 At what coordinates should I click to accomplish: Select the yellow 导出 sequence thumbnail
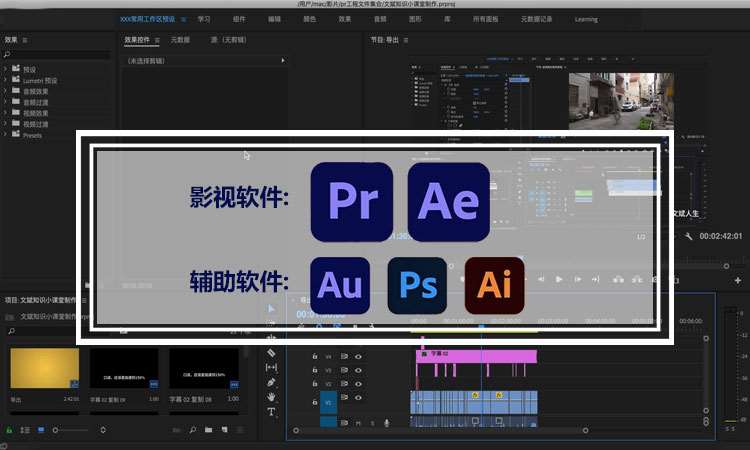click(x=44, y=369)
